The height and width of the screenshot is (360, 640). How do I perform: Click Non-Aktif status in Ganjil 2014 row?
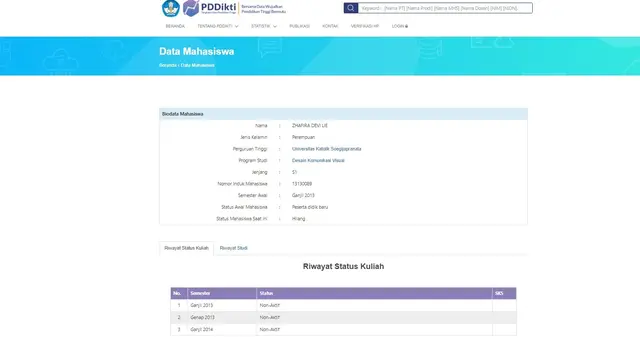269,329
